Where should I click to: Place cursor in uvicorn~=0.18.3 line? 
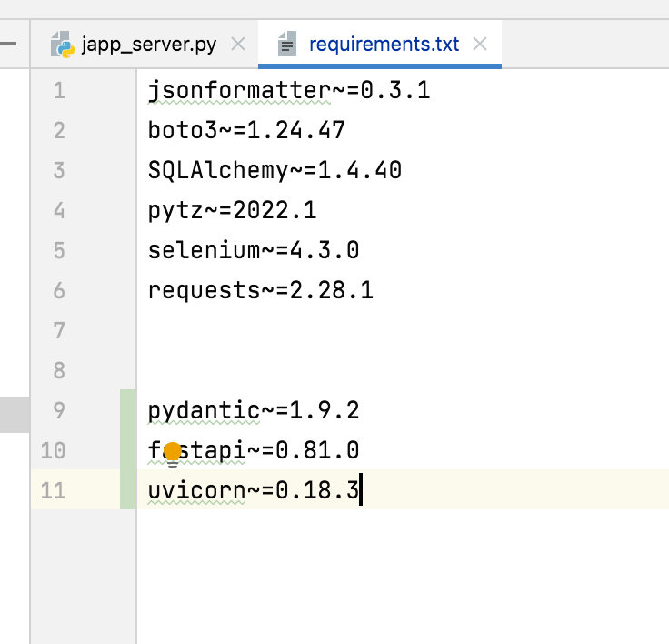pyautogui.click(x=254, y=490)
